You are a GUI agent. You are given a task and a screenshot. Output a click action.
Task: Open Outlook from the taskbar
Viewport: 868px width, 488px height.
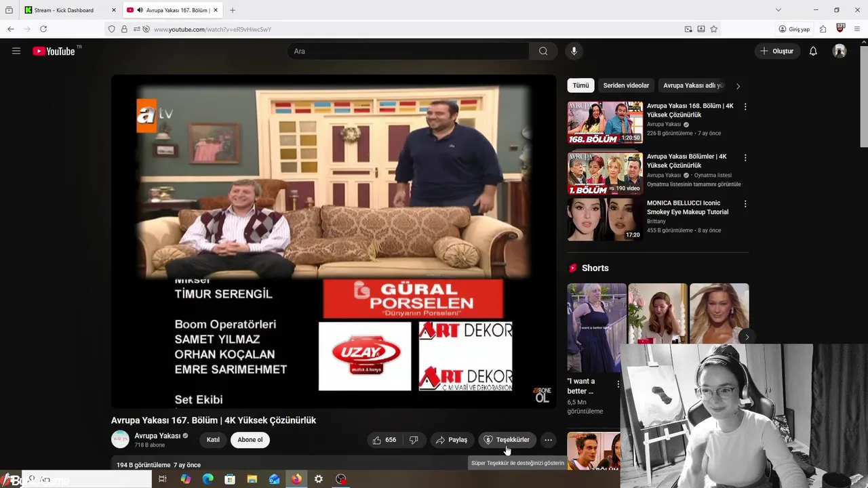(274, 479)
